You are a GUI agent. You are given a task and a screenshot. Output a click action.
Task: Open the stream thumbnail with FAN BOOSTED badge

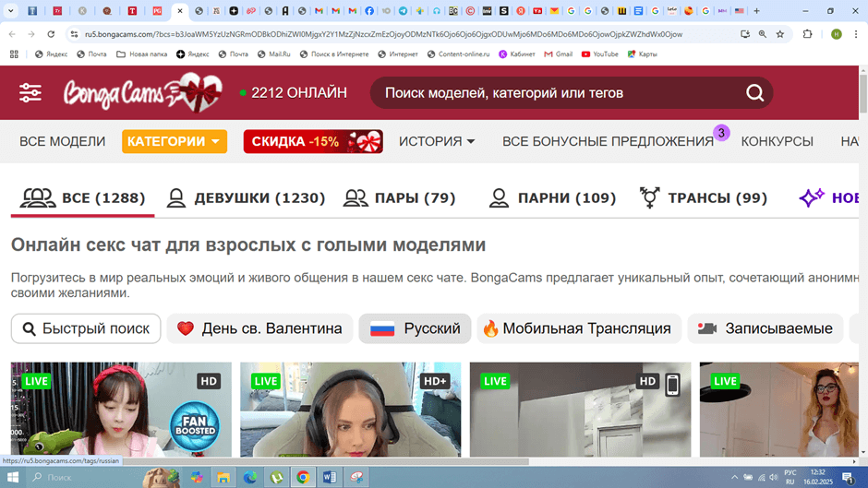[x=121, y=410]
